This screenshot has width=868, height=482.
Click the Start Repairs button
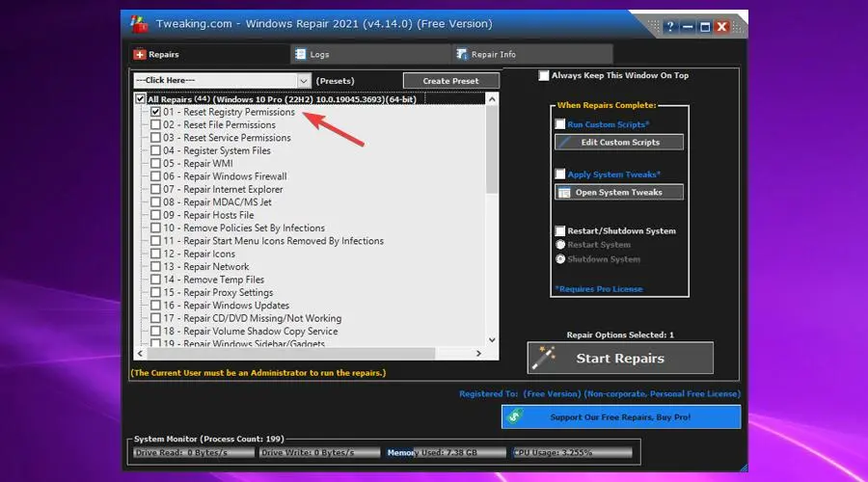tap(620, 358)
